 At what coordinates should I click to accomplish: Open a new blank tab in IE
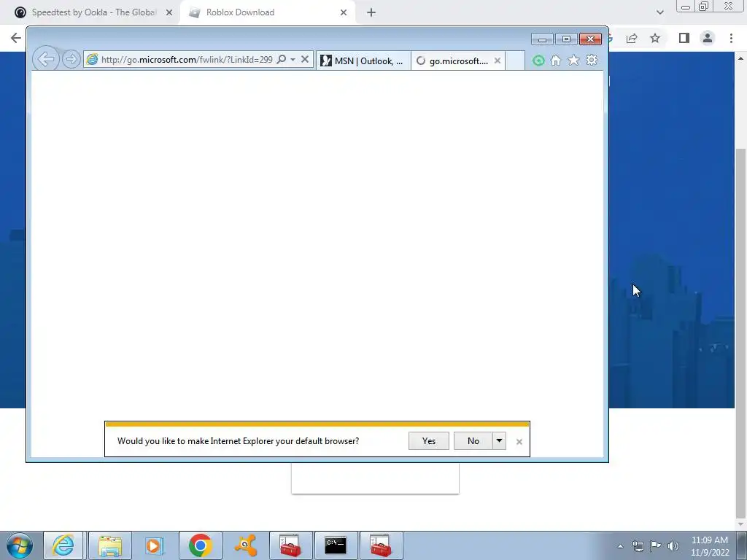point(515,61)
